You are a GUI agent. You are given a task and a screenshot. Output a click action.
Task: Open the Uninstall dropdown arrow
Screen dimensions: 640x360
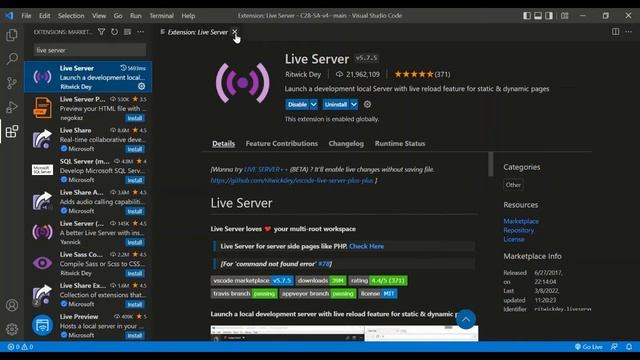(x=354, y=104)
